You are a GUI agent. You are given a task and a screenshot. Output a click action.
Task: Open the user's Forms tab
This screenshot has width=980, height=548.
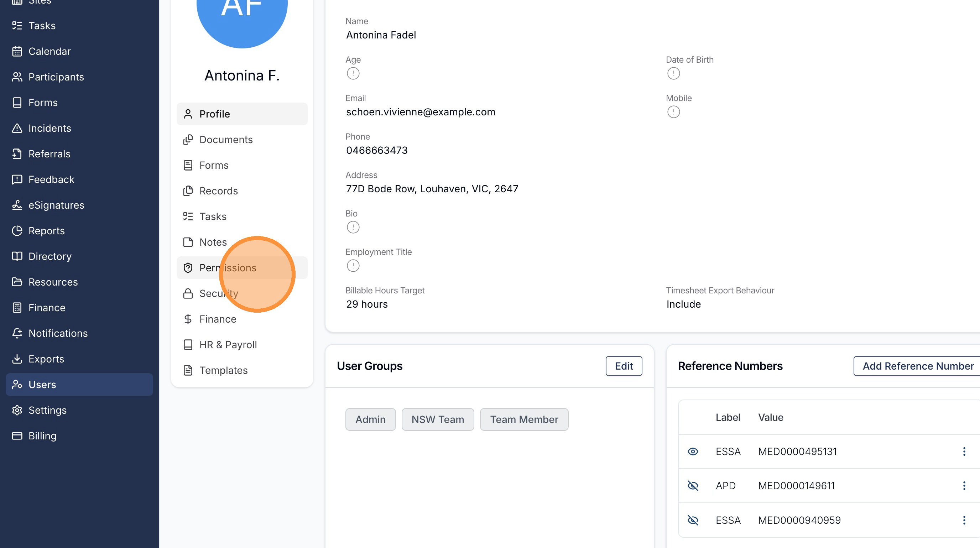[x=242, y=166]
